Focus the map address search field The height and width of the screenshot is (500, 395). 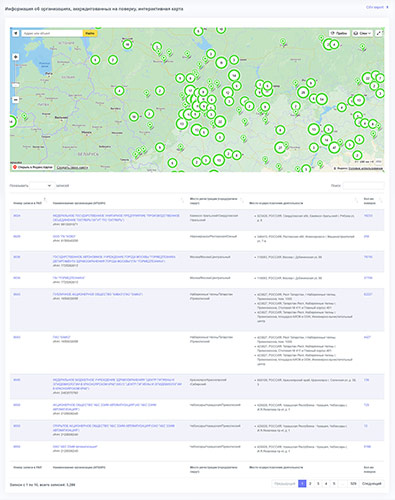coord(52,33)
